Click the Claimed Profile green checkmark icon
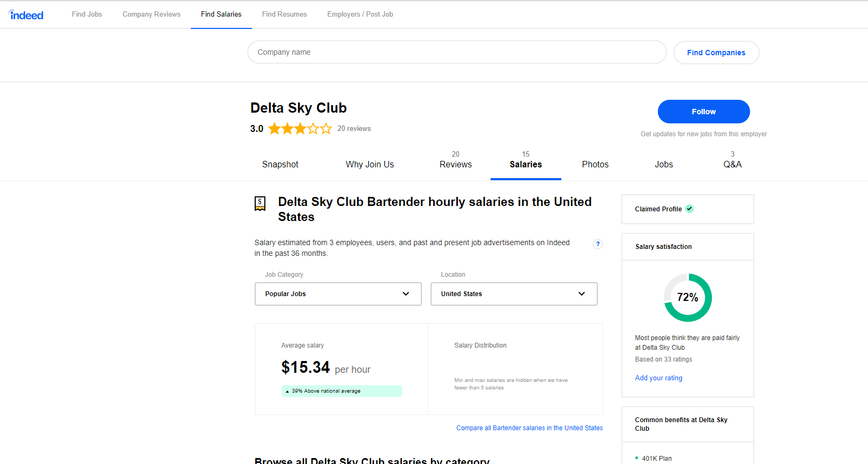The image size is (868, 464). coord(689,209)
